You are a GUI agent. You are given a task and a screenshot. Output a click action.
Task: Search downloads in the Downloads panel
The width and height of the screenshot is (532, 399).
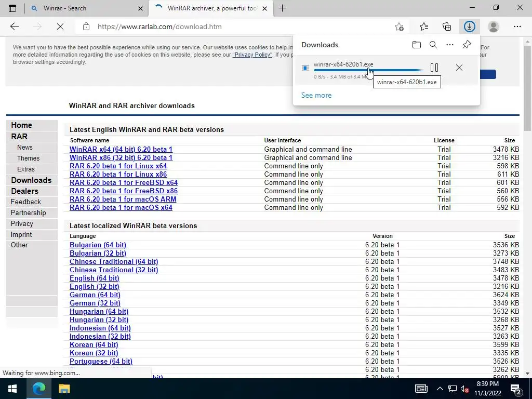tap(433, 45)
